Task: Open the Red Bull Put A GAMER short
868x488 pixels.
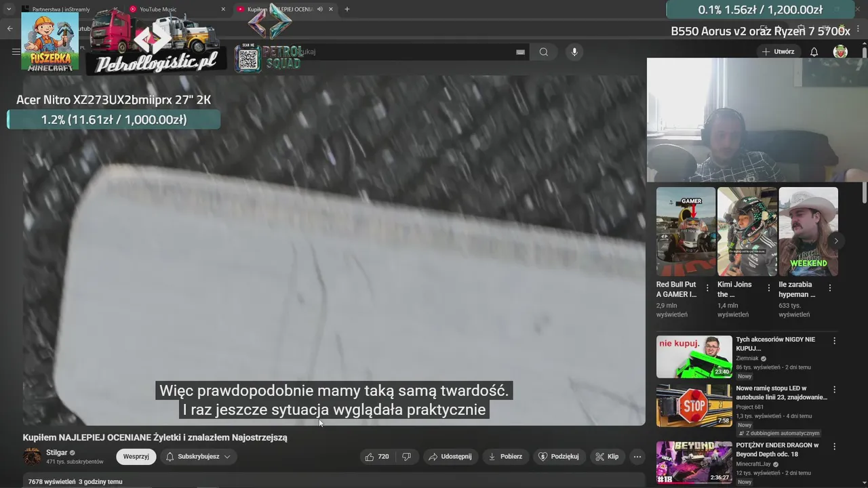Action: (686, 232)
